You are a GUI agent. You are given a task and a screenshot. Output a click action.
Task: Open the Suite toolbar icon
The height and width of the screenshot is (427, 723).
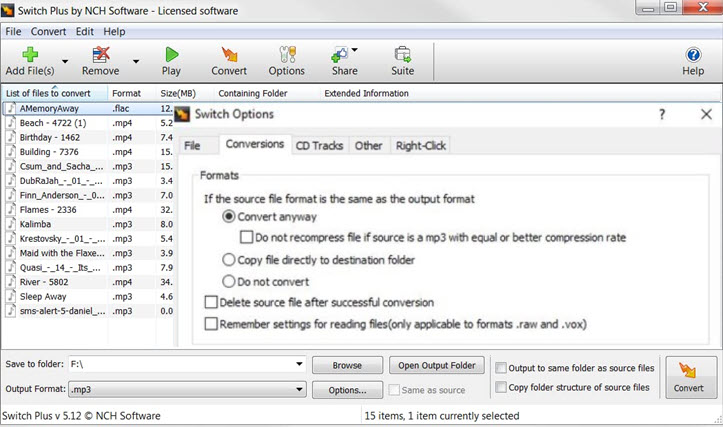tap(403, 54)
